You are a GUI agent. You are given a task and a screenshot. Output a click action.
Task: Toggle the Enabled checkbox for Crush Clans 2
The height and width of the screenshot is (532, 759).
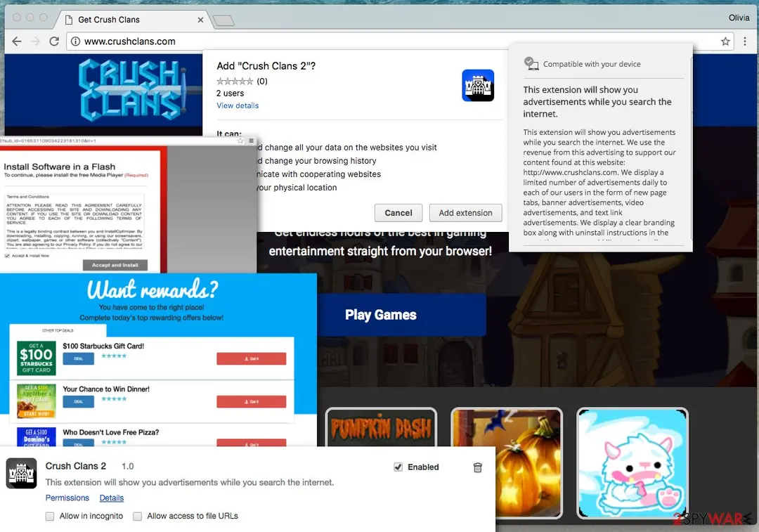398,467
